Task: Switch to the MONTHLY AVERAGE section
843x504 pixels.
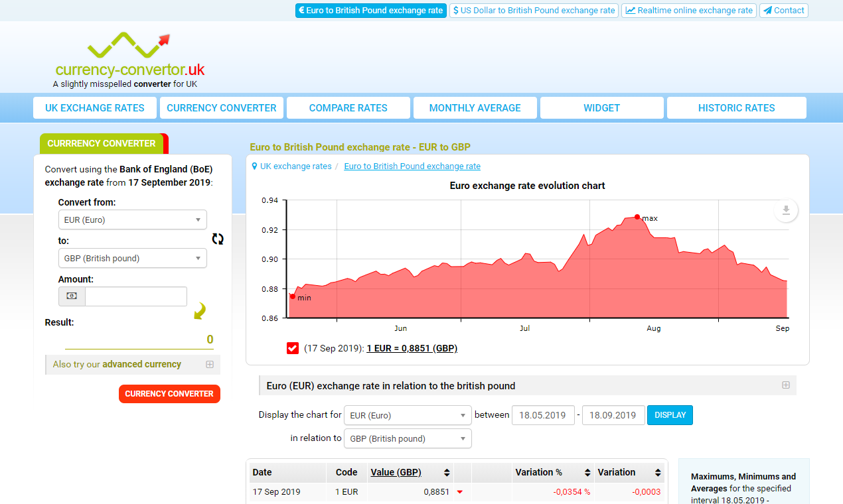Action: coord(475,107)
